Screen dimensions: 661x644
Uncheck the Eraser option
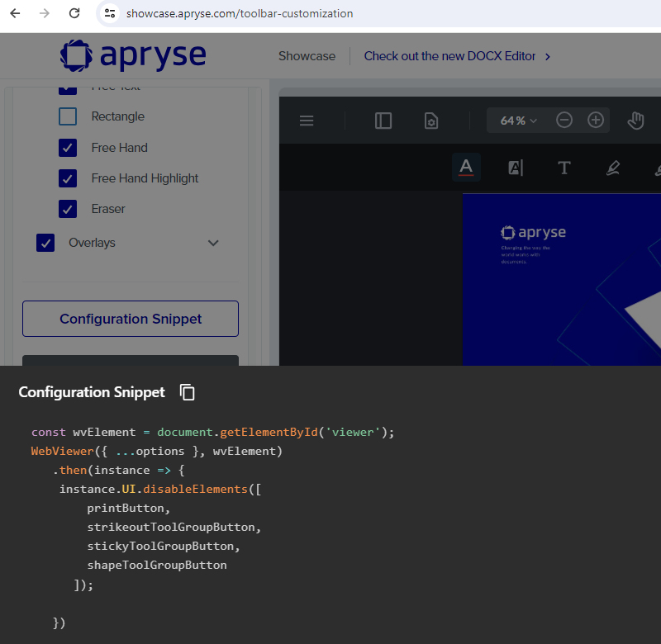tap(68, 209)
